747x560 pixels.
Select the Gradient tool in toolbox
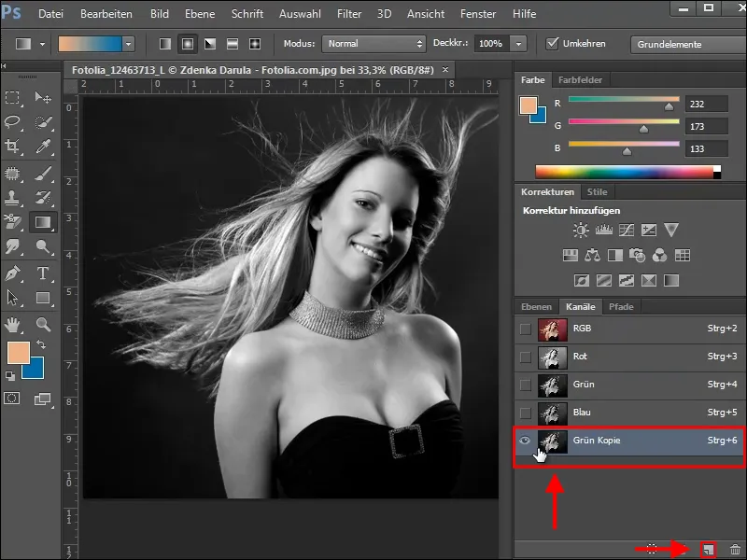43,222
